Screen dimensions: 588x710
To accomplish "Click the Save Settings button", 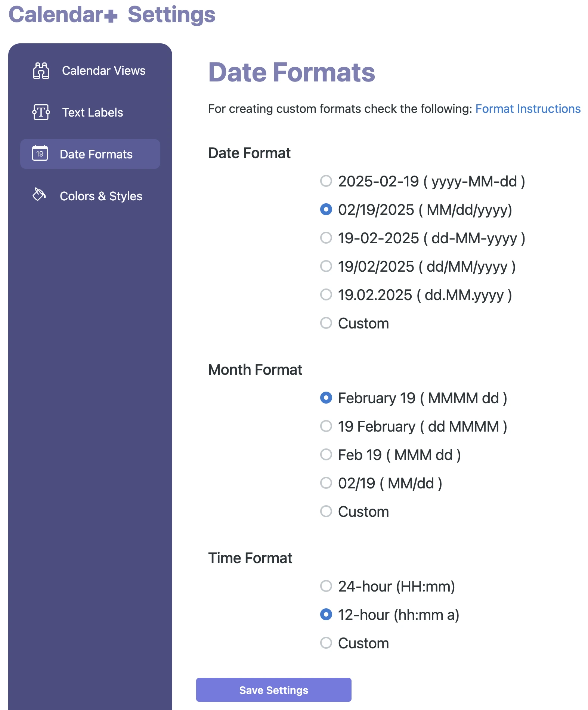I will (273, 690).
